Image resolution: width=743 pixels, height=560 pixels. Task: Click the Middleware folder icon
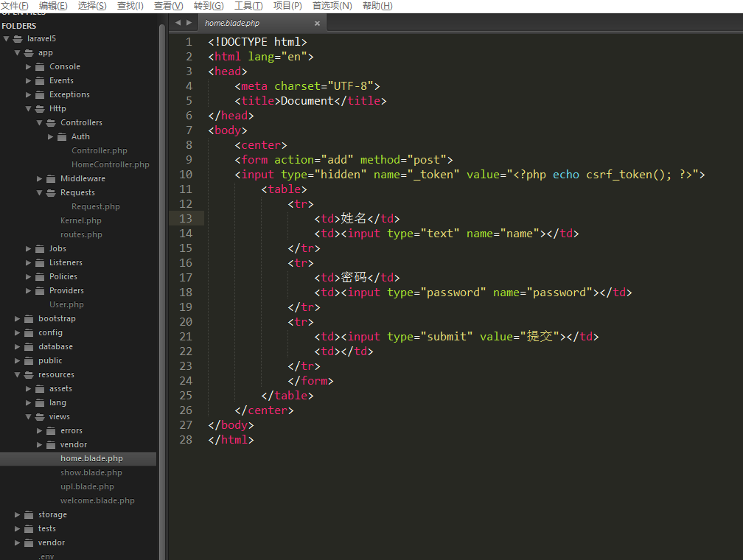coord(51,178)
